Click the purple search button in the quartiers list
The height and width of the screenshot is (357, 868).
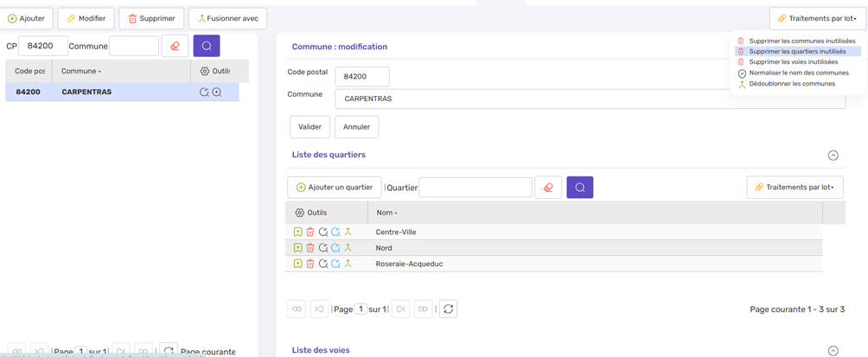tap(579, 188)
